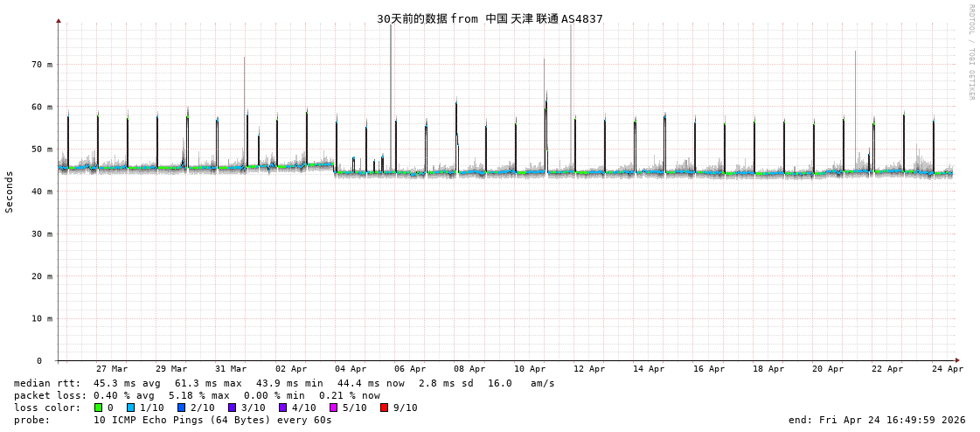Click the vertical Seconds axis label
The width and height of the screenshot is (980, 432).
10,192
